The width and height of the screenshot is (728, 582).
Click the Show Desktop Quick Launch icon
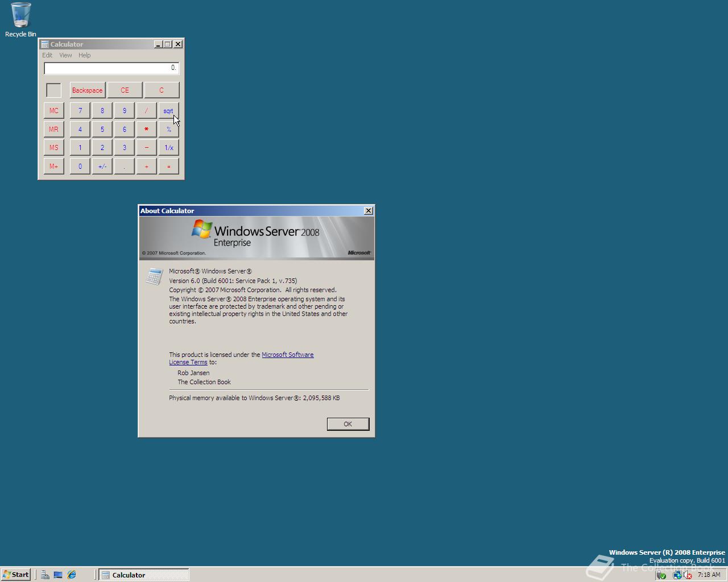pos(58,575)
